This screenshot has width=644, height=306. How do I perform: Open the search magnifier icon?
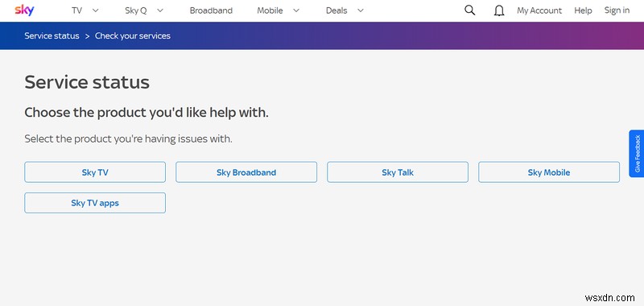[470, 10]
